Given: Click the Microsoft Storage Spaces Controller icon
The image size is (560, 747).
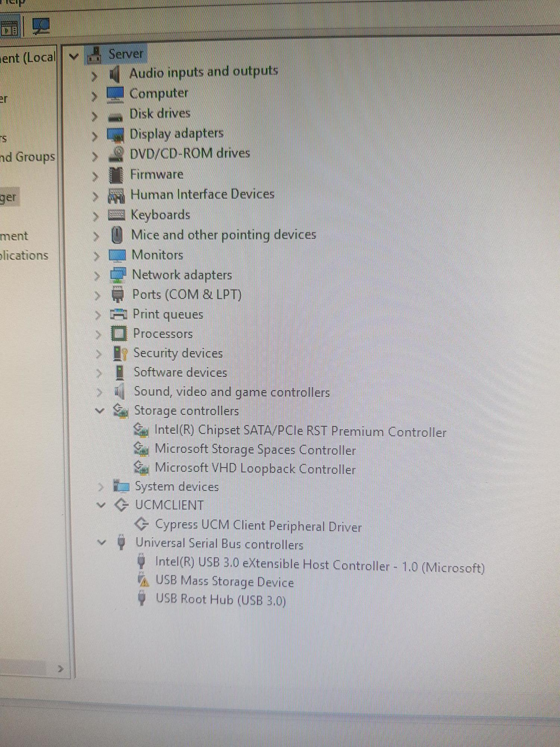Looking at the screenshot, I should 141,449.
